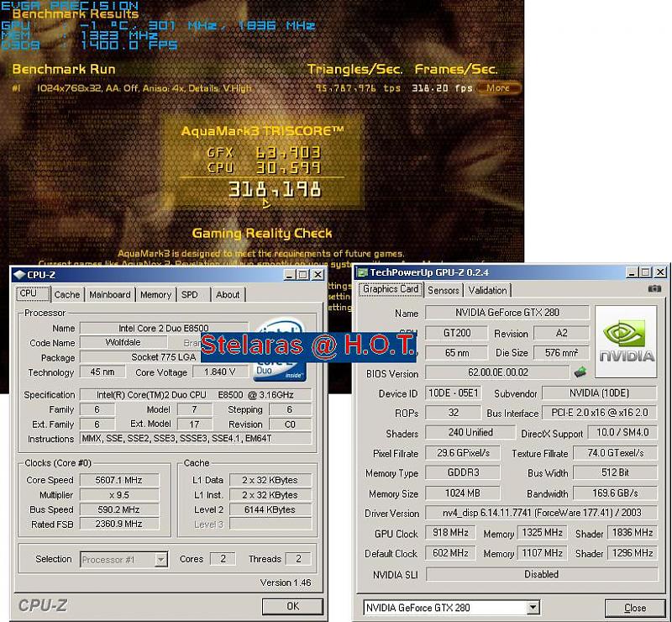Switch to the Sensors tab in GPU-Z
The height and width of the screenshot is (622, 672).
444,291
